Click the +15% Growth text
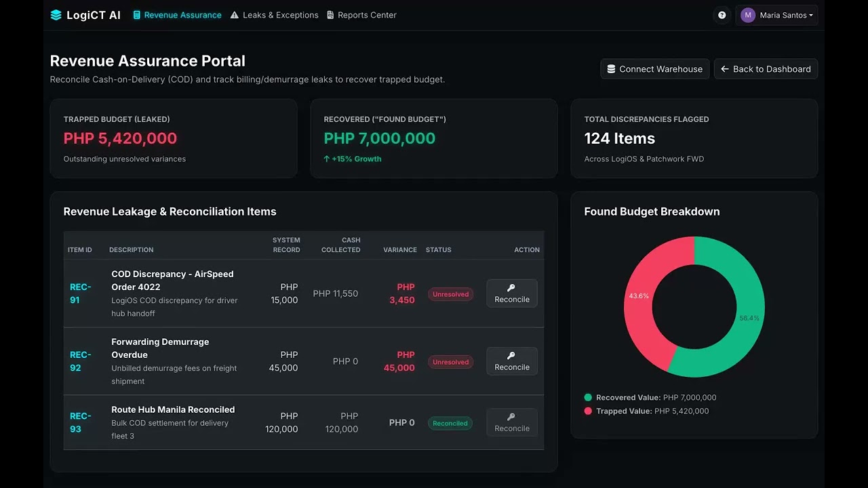The height and width of the screenshot is (488, 868). point(357,159)
